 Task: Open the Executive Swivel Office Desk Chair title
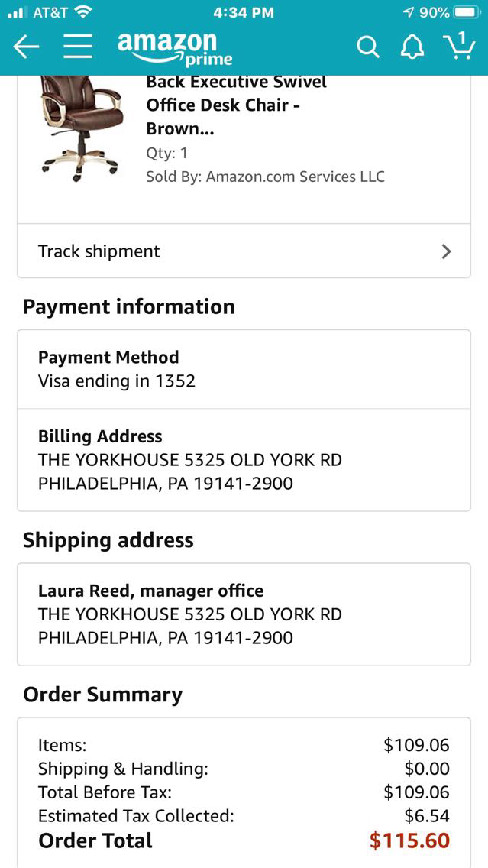coord(236,105)
